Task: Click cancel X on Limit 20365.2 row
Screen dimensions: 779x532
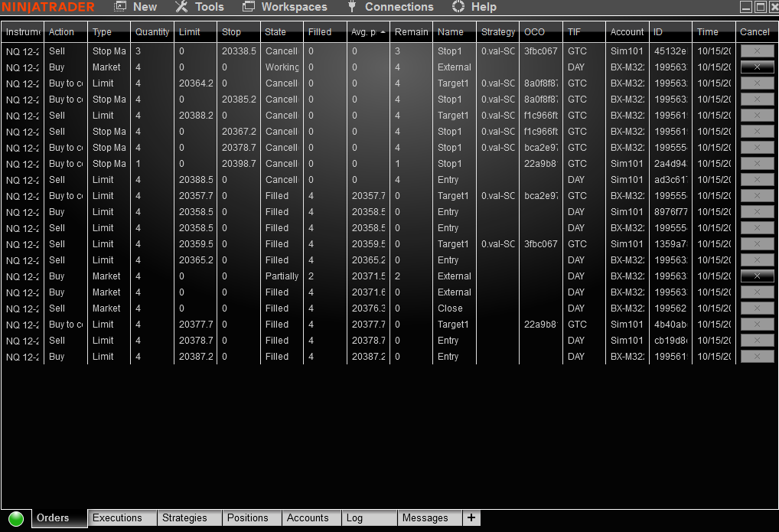Action: [x=757, y=260]
